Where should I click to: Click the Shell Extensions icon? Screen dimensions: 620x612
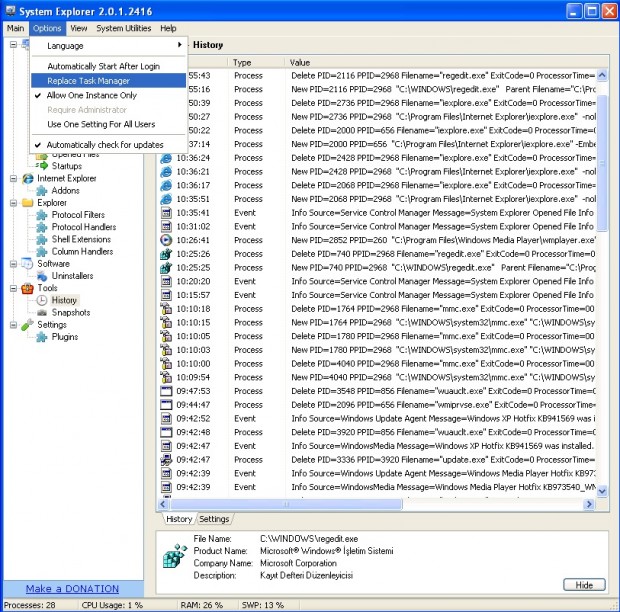coord(42,240)
